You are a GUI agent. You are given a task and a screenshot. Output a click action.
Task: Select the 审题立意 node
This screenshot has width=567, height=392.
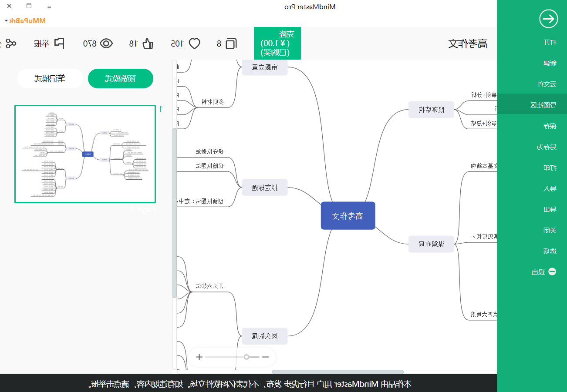(265, 67)
